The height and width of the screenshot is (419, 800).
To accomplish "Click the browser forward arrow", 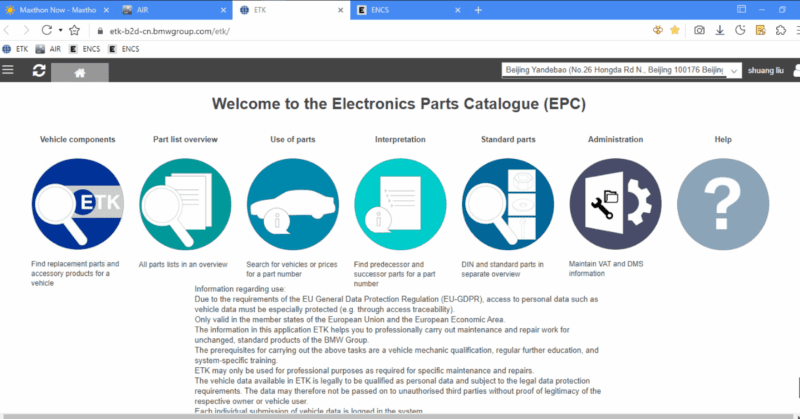I will click(x=26, y=31).
